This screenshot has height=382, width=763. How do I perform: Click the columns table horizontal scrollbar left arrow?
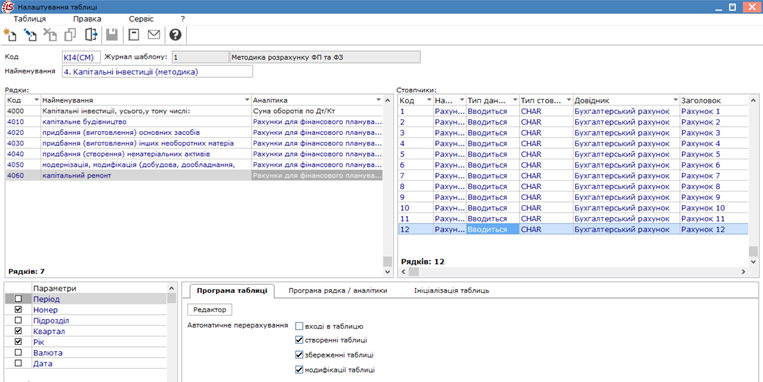(x=403, y=272)
